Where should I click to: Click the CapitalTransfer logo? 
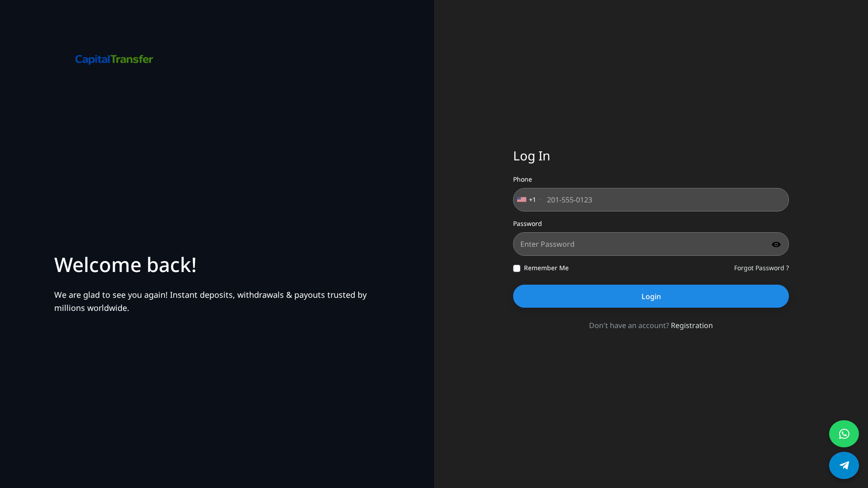tap(114, 59)
